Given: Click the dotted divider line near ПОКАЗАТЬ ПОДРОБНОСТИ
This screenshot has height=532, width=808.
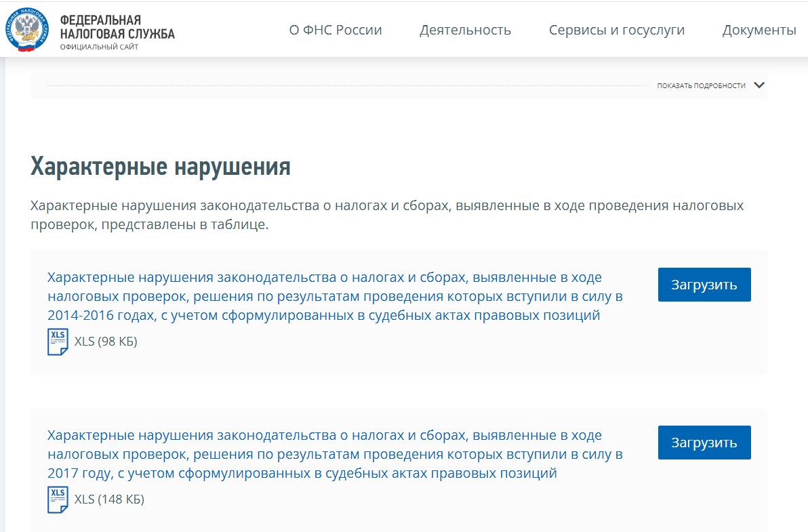Looking at the screenshot, I should pyautogui.click(x=339, y=85).
